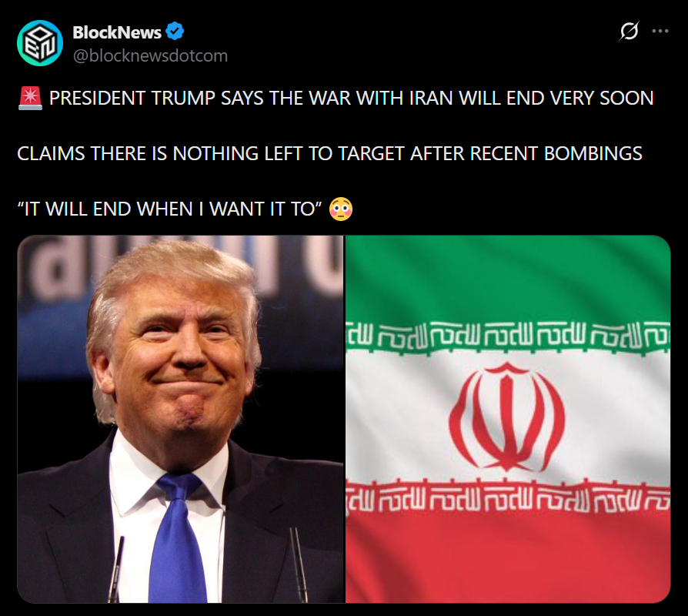Open BlockNews display name link

coord(117,32)
